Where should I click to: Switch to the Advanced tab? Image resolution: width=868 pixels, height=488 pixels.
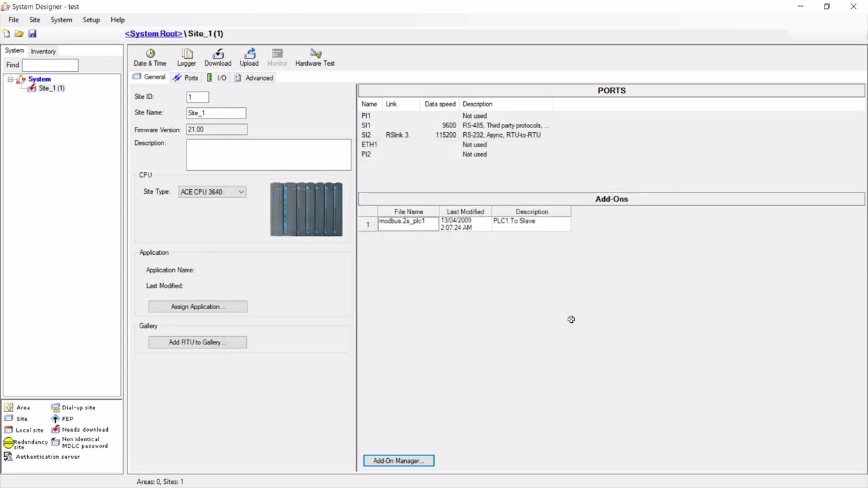[254, 78]
